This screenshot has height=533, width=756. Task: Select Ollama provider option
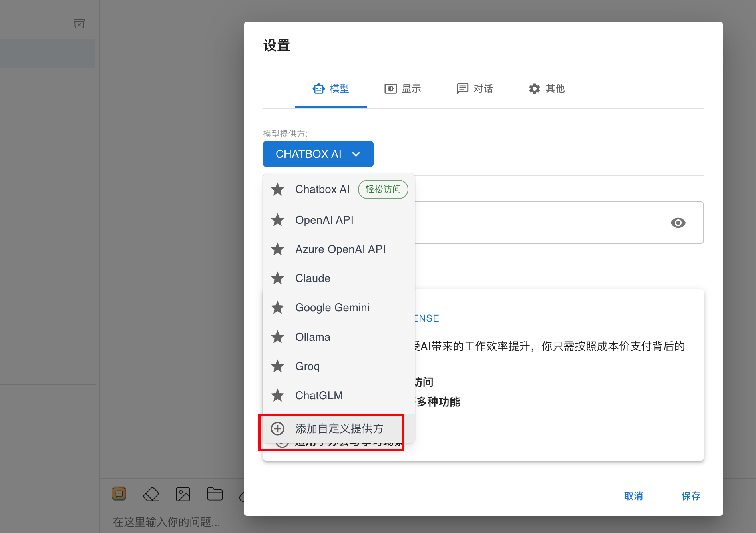339,337
